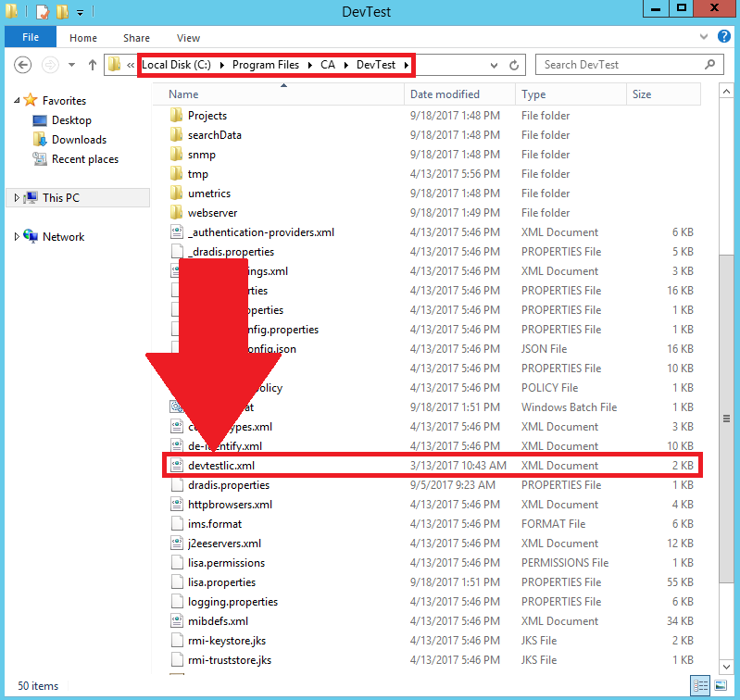Image resolution: width=740 pixels, height=700 pixels.
Task: Select Desktop in Favorites
Action: [71, 120]
